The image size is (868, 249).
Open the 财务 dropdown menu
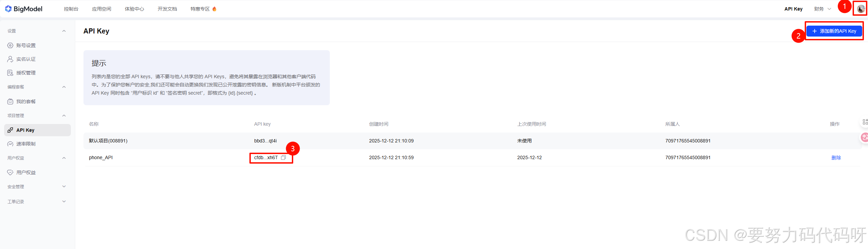(822, 9)
